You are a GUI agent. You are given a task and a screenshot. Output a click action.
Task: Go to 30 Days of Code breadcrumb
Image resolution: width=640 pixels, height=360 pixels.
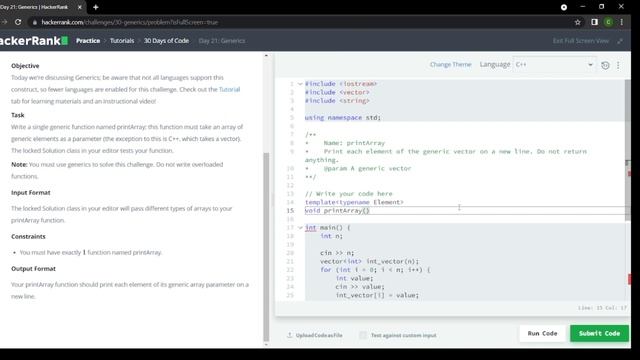(x=166, y=41)
